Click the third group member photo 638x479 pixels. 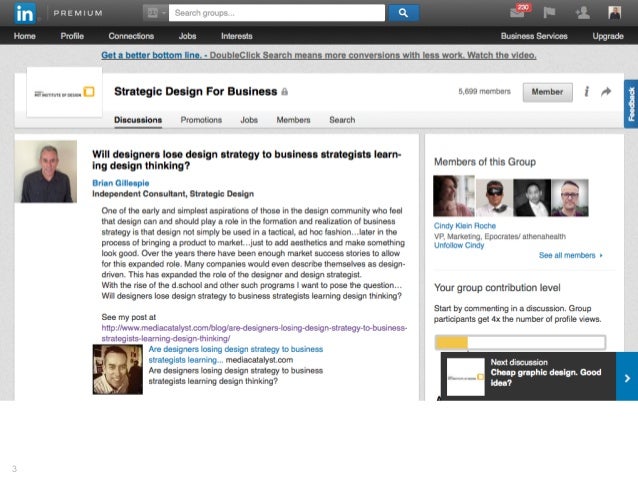[532, 198]
